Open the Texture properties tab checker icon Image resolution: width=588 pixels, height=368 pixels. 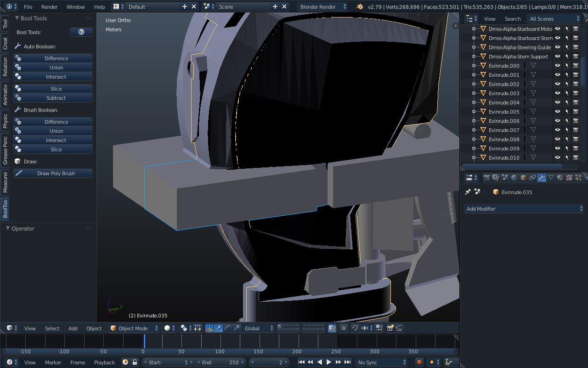tap(569, 177)
